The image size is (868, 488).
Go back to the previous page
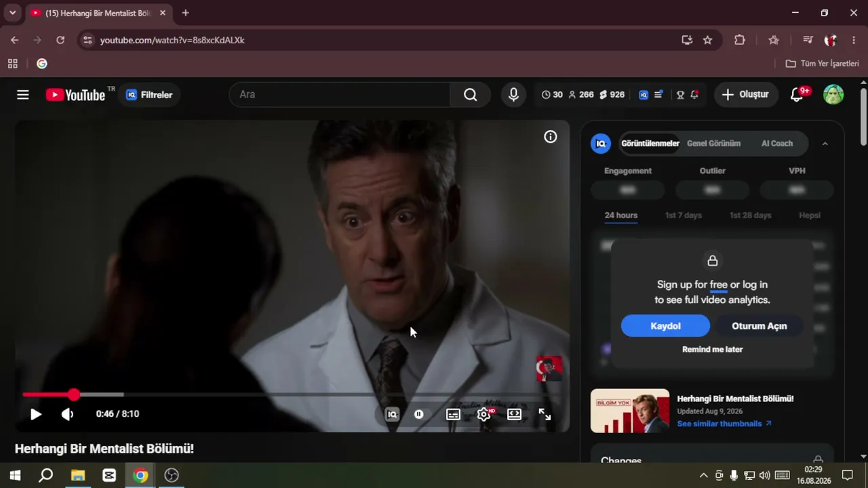click(x=15, y=40)
